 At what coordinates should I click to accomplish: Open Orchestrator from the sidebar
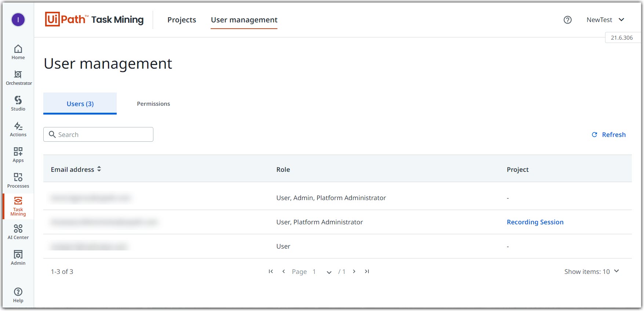(x=18, y=78)
